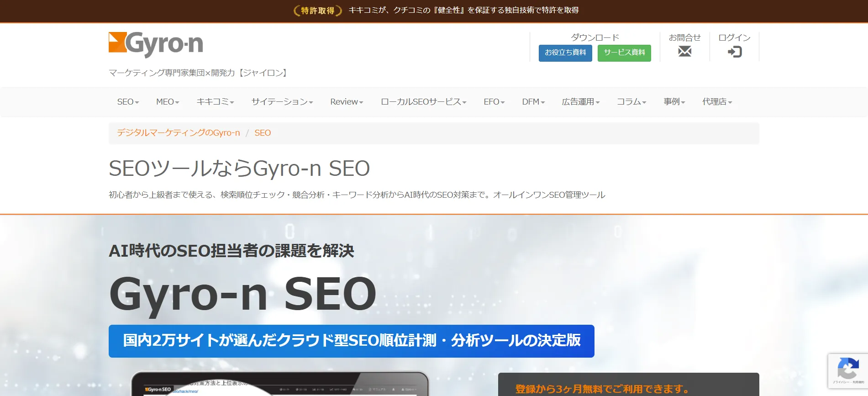This screenshot has width=868, height=396.
Task: Click 登録から3ヶ月無料でご利用できます text
Action: click(603, 389)
